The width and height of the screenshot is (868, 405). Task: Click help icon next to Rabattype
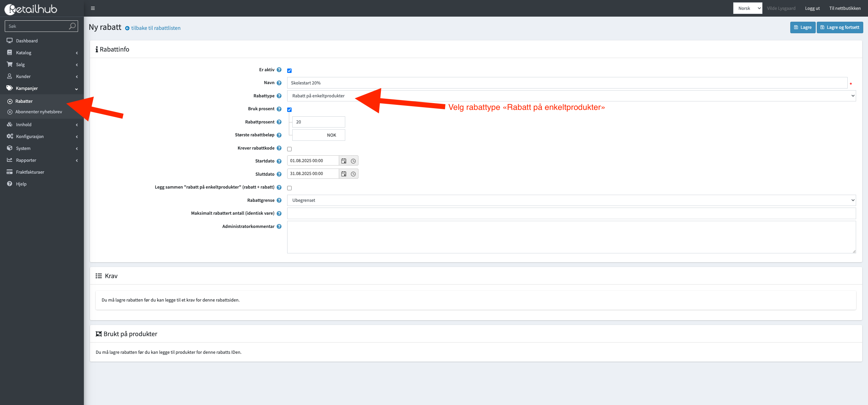(x=279, y=96)
